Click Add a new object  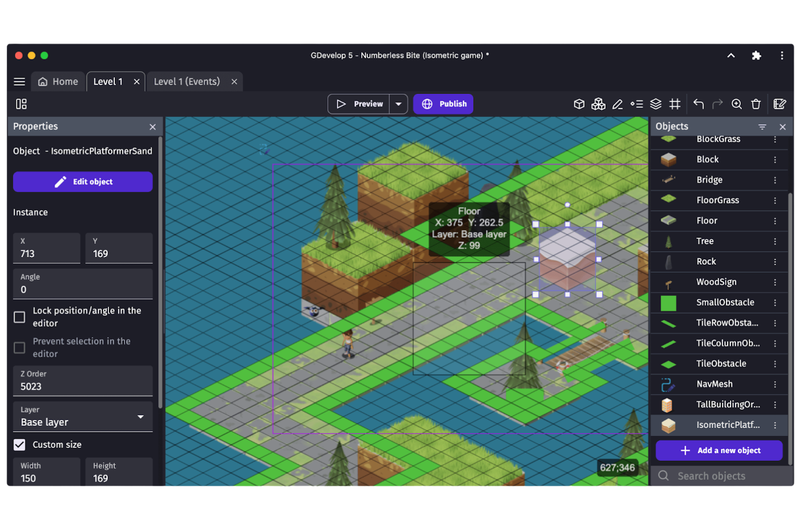click(719, 450)
